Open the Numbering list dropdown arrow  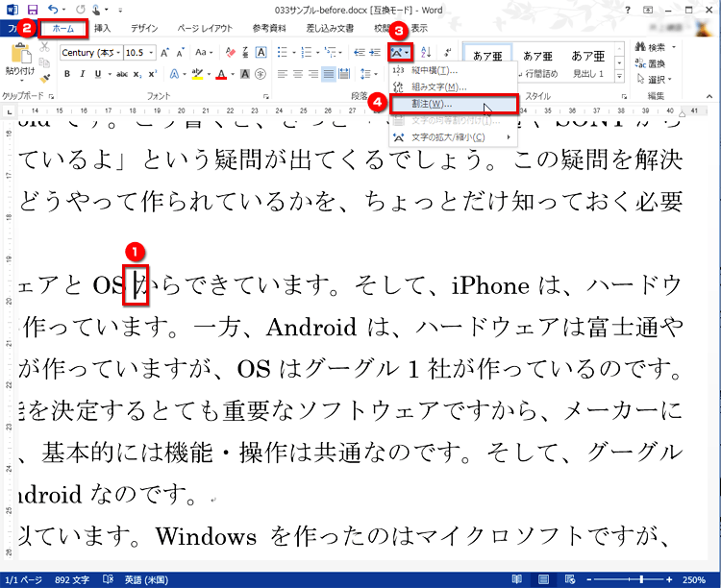coord(318,53)
